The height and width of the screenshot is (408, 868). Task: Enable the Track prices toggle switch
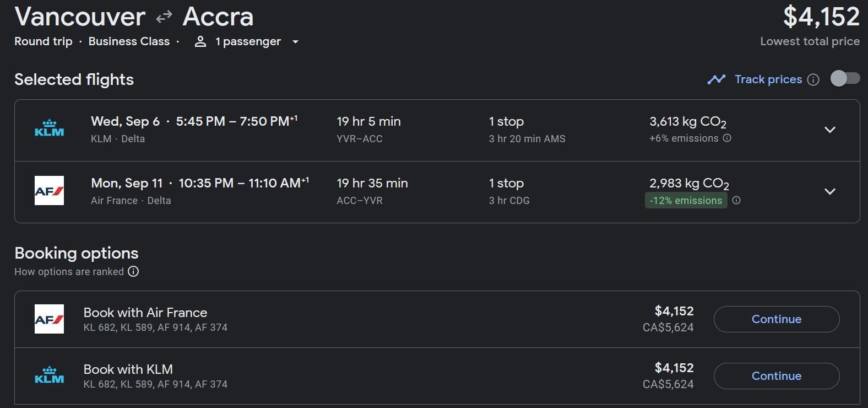pos(845,79)
